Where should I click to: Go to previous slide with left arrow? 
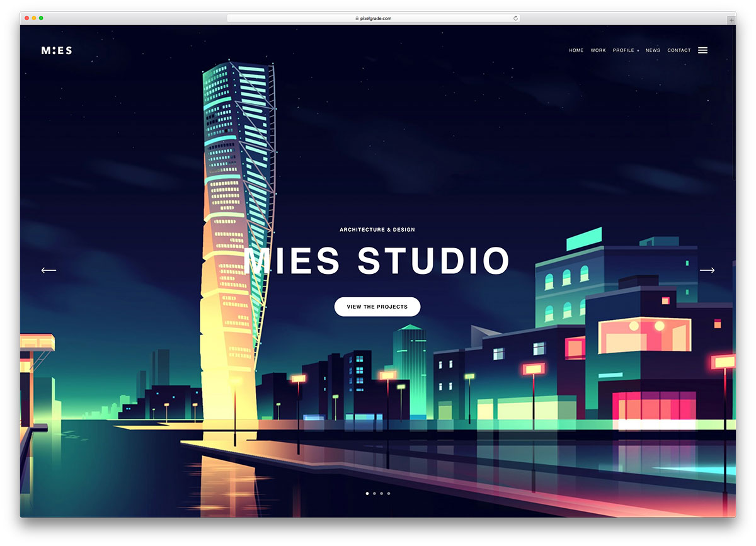point(49,270)
